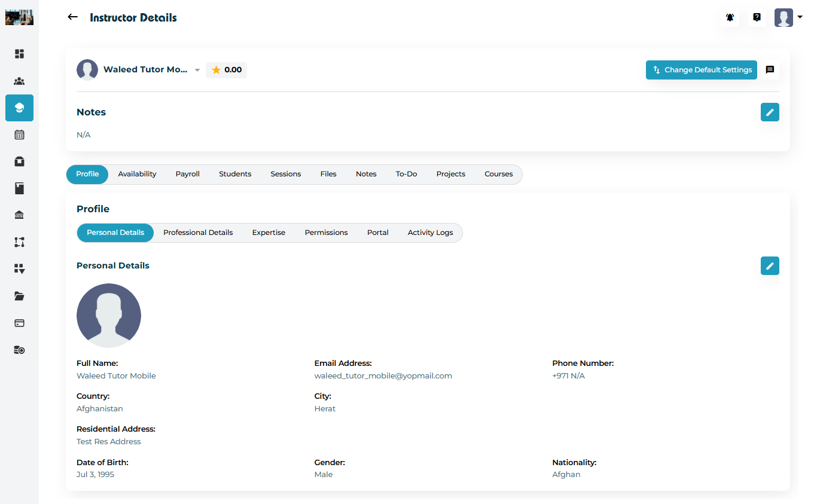Expand the instructor name dropdown arrow
The image size is (817, 504).
pyautogui.click(x=197, y=71)
